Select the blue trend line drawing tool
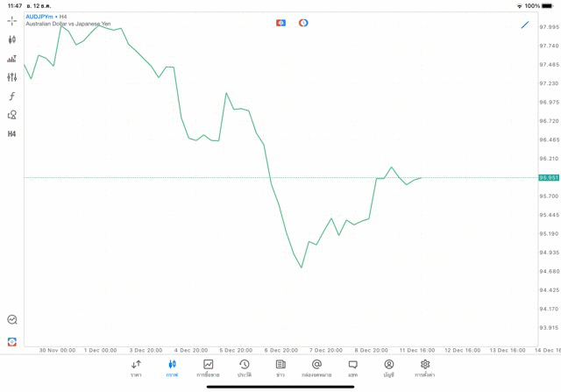 click(x=525, y=25)
